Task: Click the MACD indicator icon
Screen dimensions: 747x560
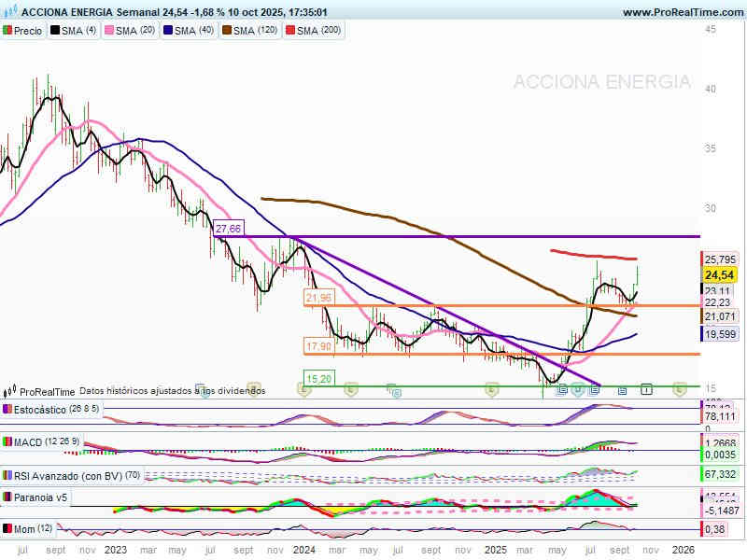Action: click(x=8, y=441)
